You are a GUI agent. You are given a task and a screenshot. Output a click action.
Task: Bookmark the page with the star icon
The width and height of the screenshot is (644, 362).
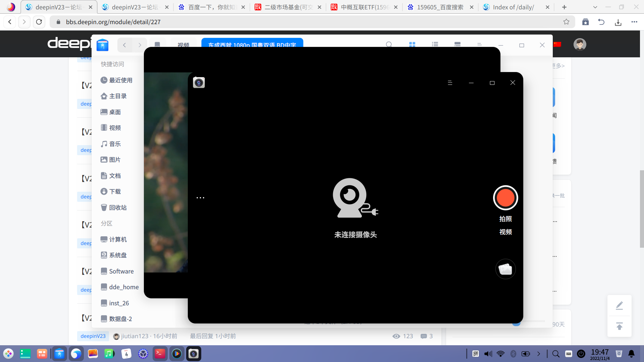[566, 22]
